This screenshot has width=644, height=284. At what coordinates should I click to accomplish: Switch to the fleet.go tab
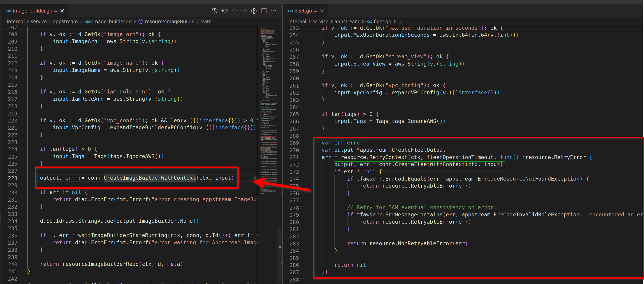click(x=303, y=11)
